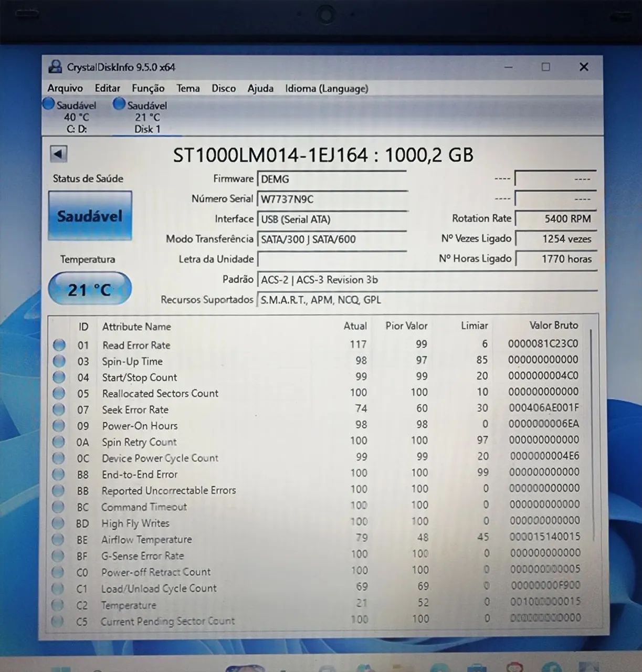642x672 pixels.
Task: Click the 1254 vezes power-on count field
Action: (556, 238)
